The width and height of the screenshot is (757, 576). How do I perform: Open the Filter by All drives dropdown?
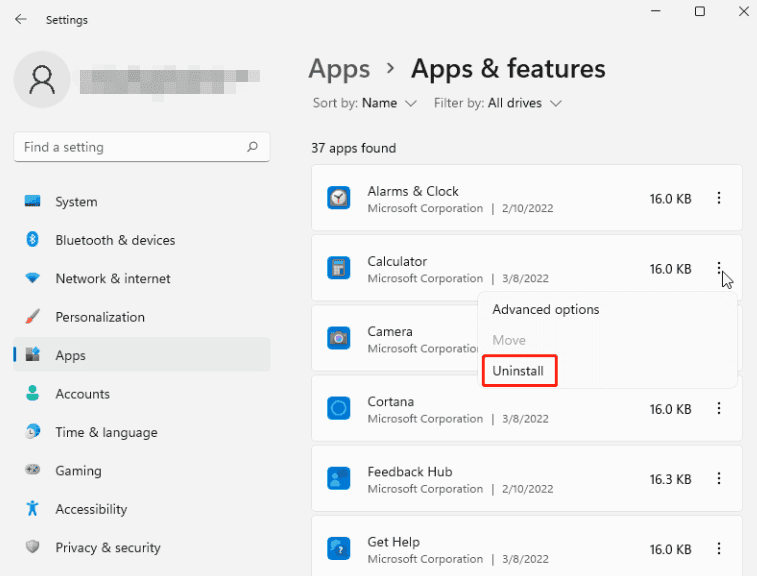[x=498, y=103]
